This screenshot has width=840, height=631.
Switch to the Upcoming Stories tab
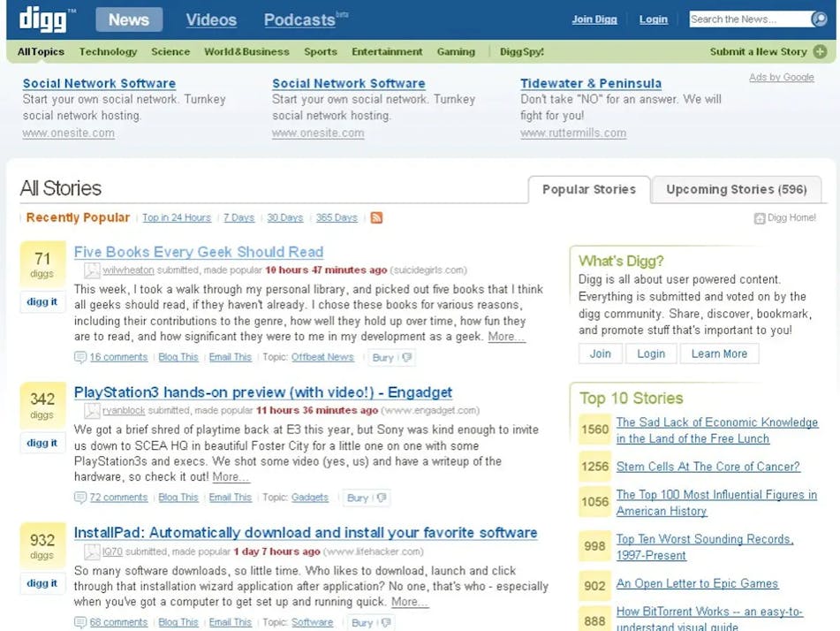pyautogui.click(x=736, y=189)
